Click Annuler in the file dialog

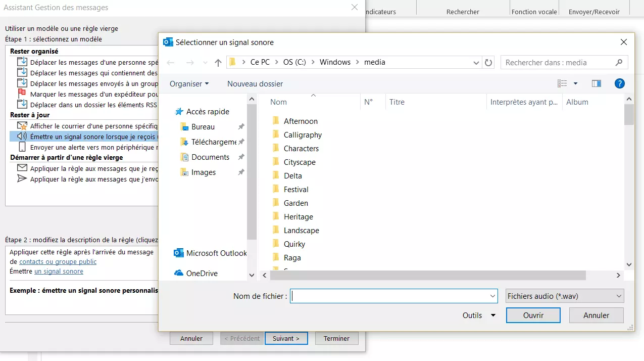click(597, 315)
